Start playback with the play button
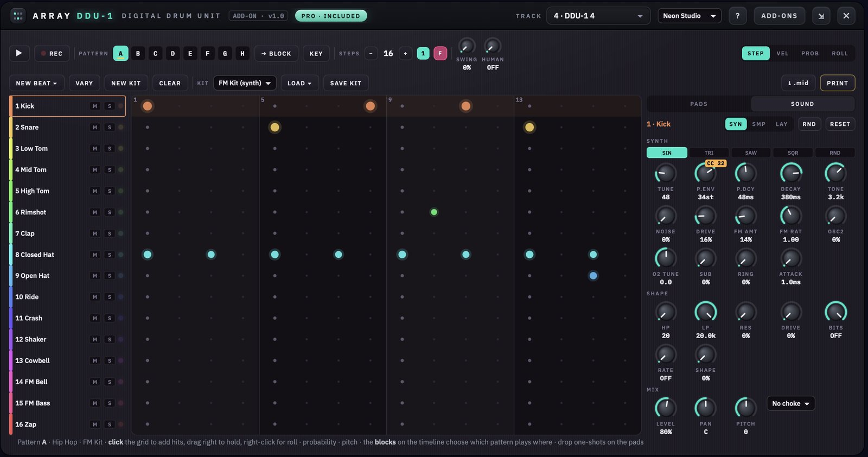Viewport: 868px width, 457px height. (19, 53)
